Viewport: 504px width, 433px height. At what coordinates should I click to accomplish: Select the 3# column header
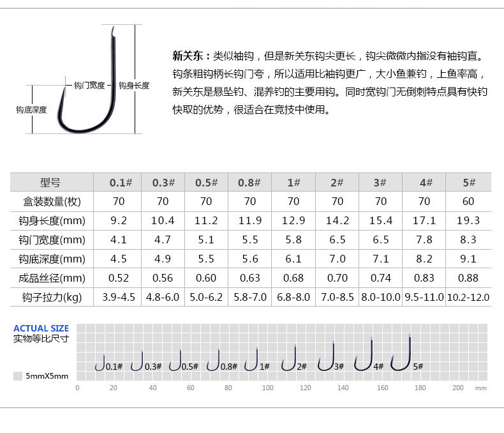(380, 183)
